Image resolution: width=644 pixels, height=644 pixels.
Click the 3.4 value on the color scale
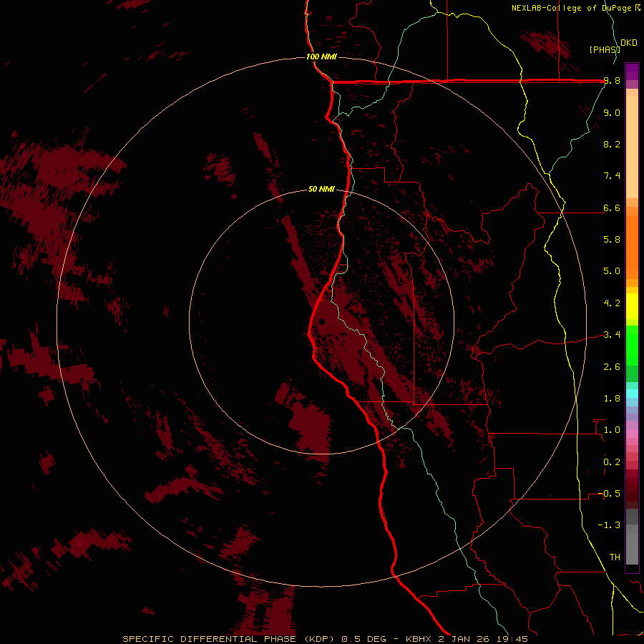pos(612,335)
